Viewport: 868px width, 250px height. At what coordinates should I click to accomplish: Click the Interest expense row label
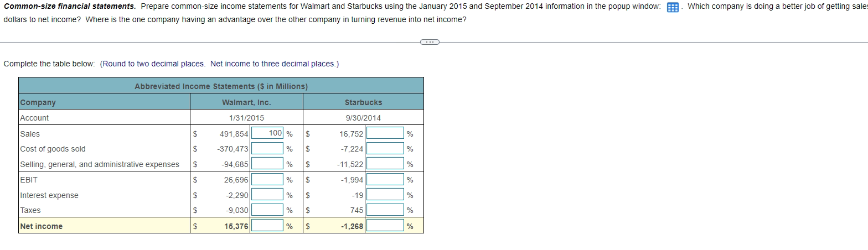pos(49,195)
